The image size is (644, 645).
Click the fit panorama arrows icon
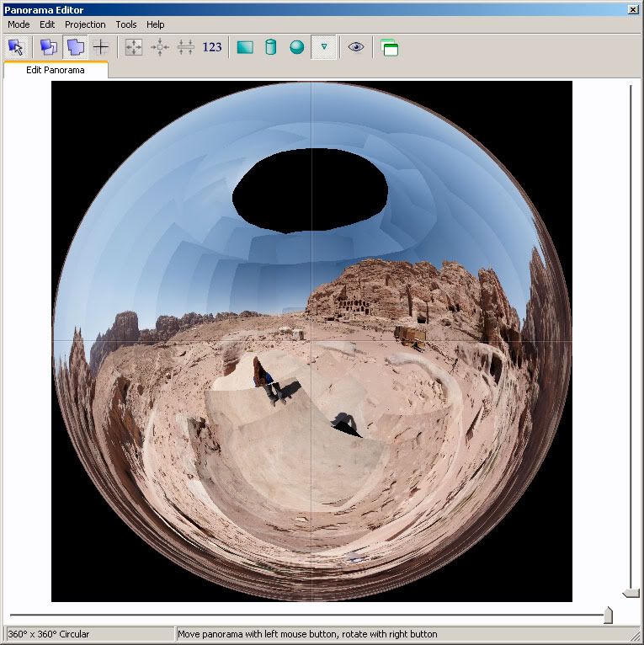pyautogui.click(x=134, y=47)
